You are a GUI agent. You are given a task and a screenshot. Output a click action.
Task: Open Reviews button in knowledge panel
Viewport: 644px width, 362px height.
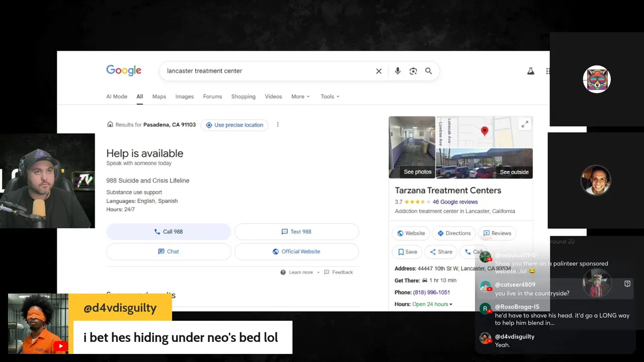point(497,233)
